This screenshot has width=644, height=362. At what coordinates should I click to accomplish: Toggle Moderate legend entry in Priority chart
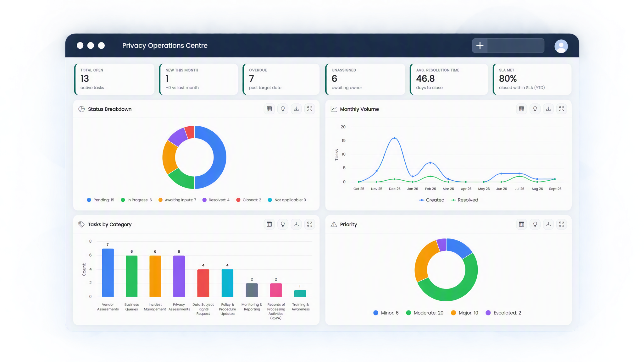click(425, 313)
